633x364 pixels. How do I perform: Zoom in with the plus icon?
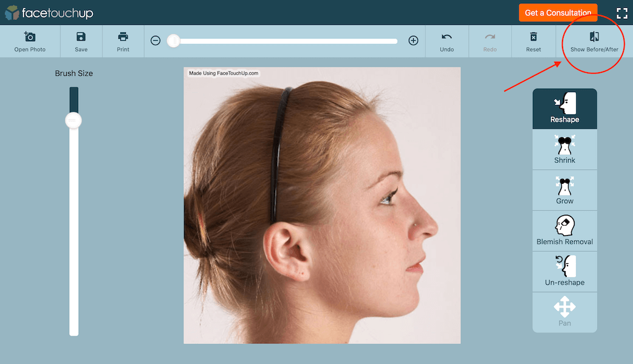point(413,41)
